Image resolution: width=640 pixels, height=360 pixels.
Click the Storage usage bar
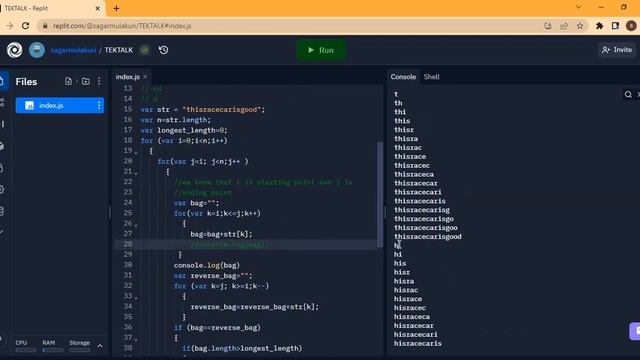pos(80,350)
